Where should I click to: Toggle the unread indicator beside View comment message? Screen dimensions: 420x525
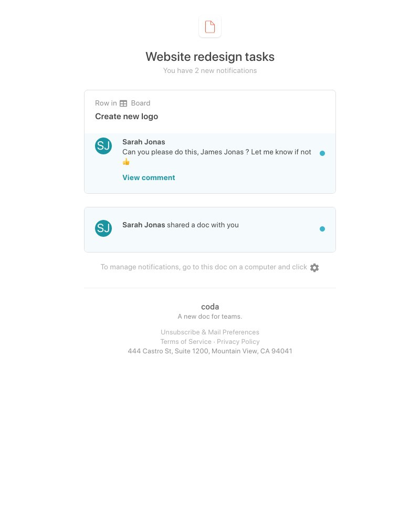[322, 153]
